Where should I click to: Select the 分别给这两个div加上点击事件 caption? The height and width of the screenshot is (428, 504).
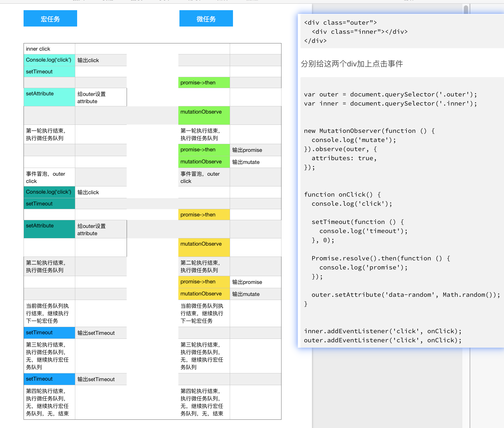[x=352, y=64]
